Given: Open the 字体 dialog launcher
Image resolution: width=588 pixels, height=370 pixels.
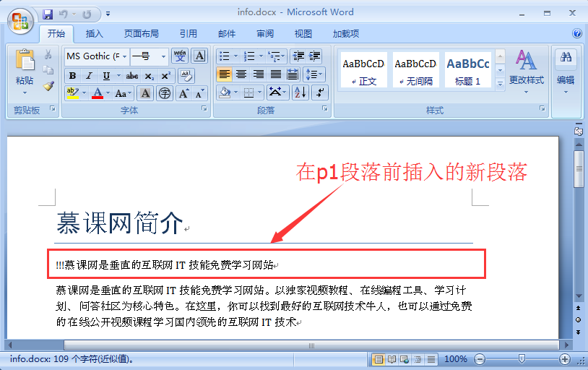Looking at the screenshot, I should (x=204, y=109).
